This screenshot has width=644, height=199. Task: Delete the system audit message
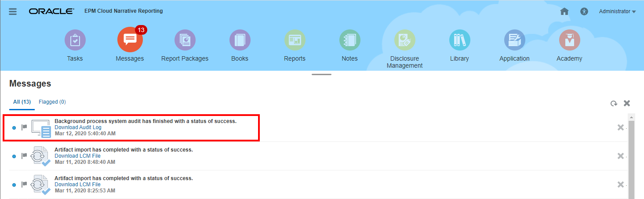621,127
